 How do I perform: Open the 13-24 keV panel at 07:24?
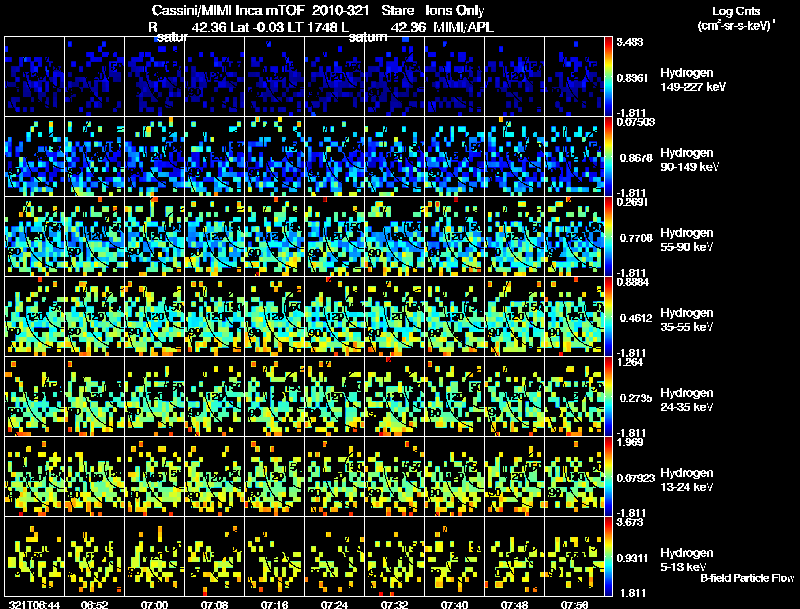click(x=335, y=477)
